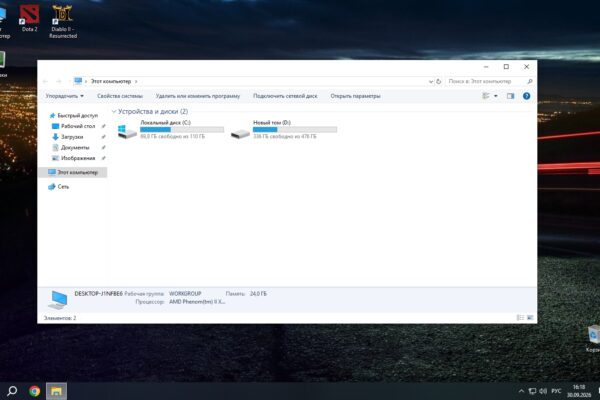Click the DESKTOP computer name in details pane
Image resolution: width=600 pixels, height=400 pixels.
pyautogui.click(x=98, y=294)
